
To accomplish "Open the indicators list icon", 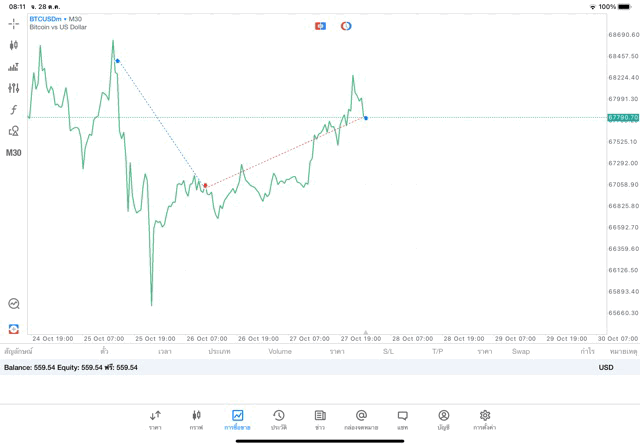I will coord(14,67).
